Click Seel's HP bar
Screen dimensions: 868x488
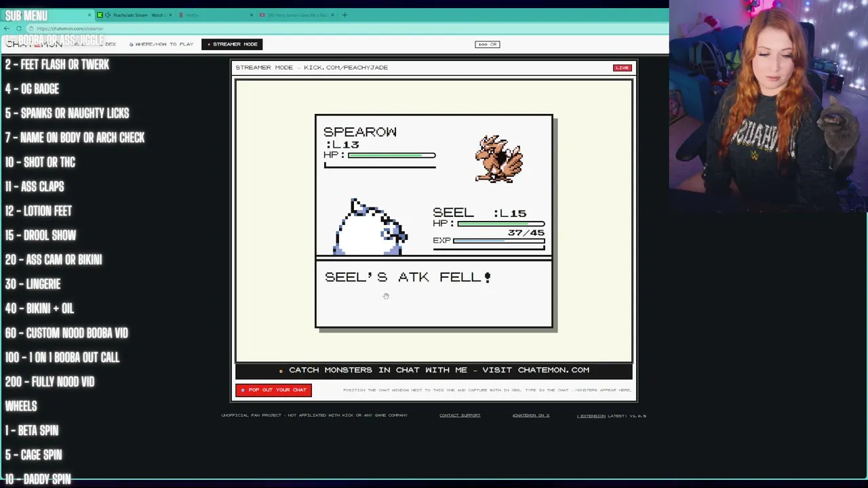point(501,224)
